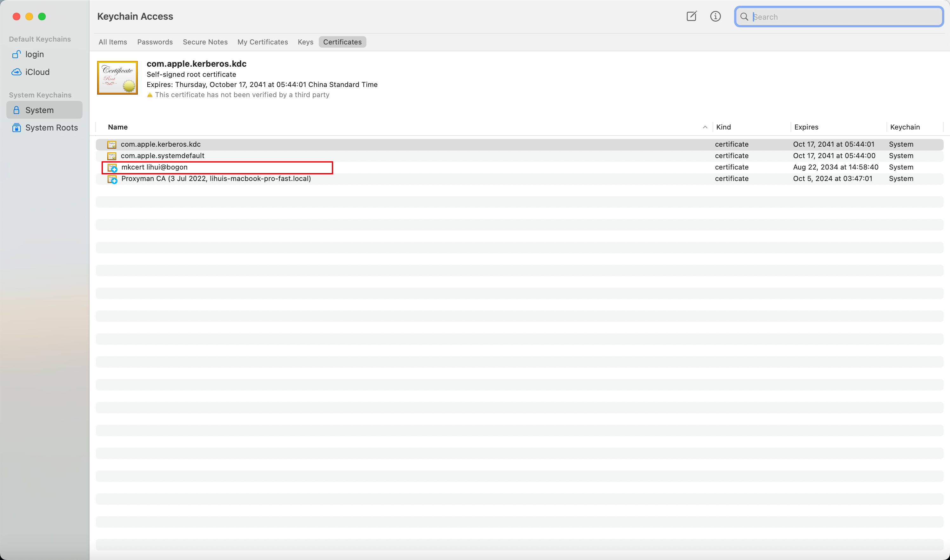Click Keychain cell of com.apple.kerberos.kdc row
This screenshot has width=950, height=560.
pyautogui.click(x=901, y=144)
